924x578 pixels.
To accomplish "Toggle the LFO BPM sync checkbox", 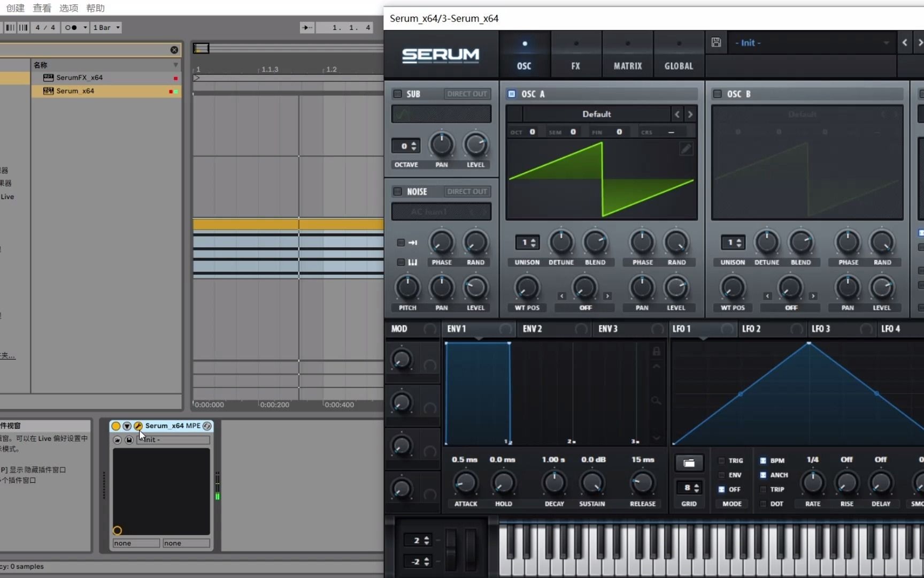I will (763, 460).
